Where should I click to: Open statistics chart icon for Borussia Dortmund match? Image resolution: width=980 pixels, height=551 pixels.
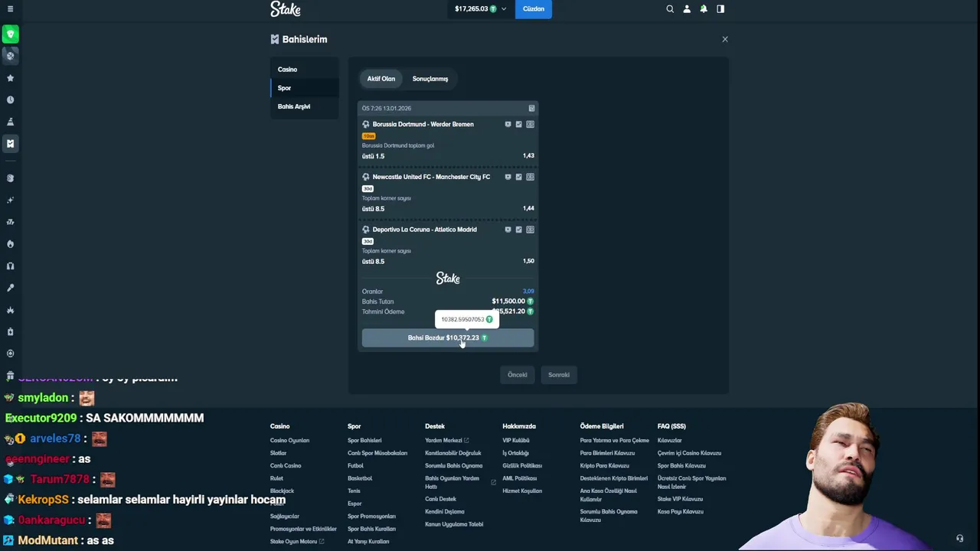coord(518,124)
